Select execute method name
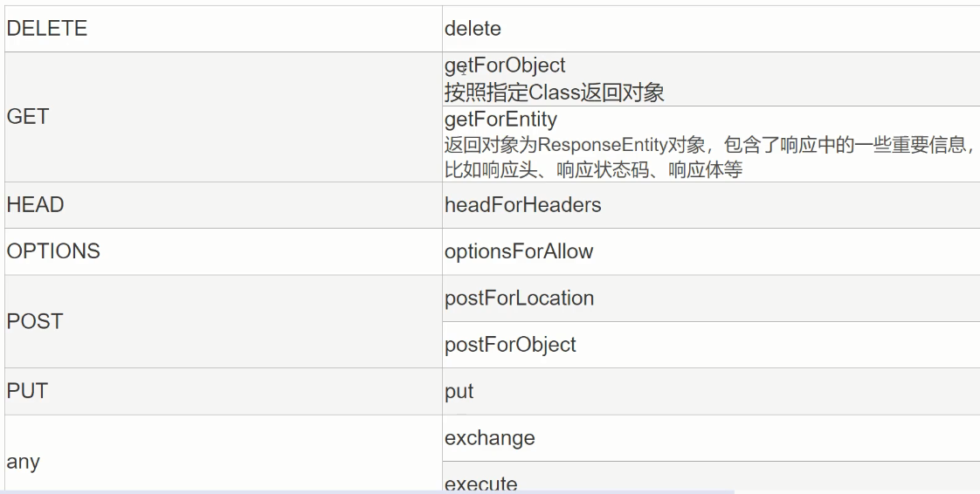The image size is (980, 494). 480,484
